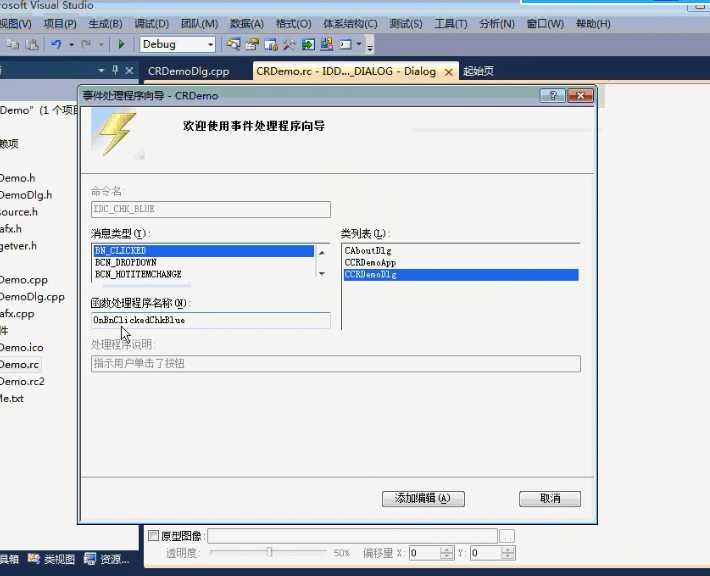Viewport: 710px width, 576px height.
Task: Toggle Solution Explorer auto-hide pin
Action: 115,70
